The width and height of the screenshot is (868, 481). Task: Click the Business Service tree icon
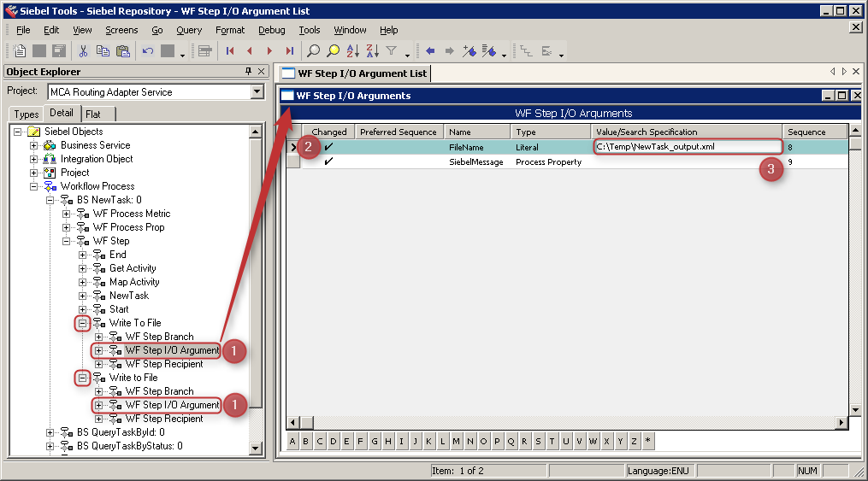point(50,145)
